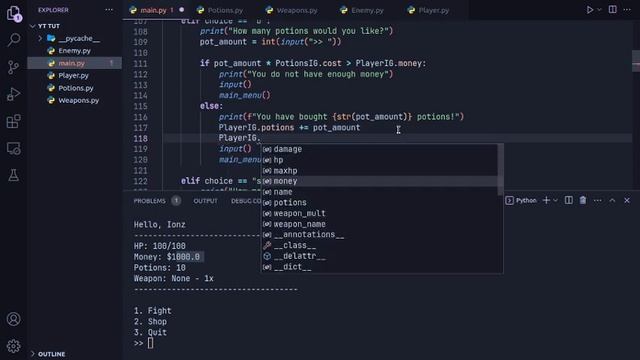Open editor more actions ellipsis
Image resolution: width=640 pixels, height=360 pixels.
click(x=627, y=9)
